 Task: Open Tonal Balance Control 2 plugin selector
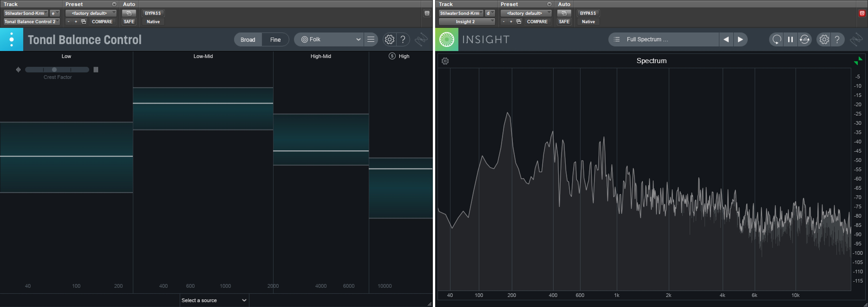tap(32, 22)
